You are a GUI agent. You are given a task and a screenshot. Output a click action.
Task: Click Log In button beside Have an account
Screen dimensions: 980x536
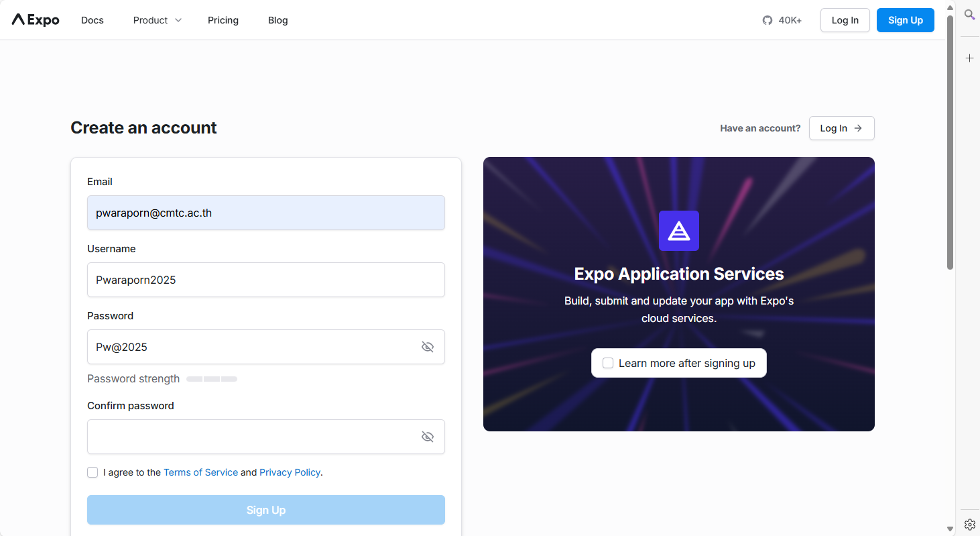pyautogui.click(x=841, y=128)
